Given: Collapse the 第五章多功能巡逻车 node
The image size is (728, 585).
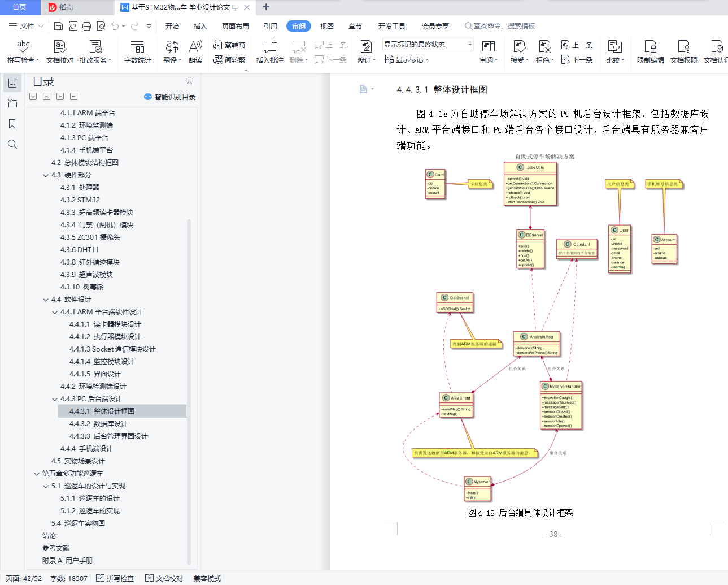Looking at the screenshot, I should click(x=37, y=474).
